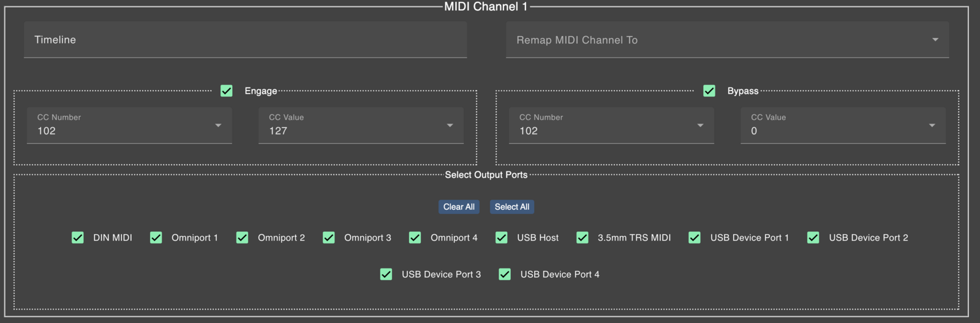This screenshot has width=980, height=323.
Task: Toggle Omniport 2 checkbox
Action: (243, 238)
